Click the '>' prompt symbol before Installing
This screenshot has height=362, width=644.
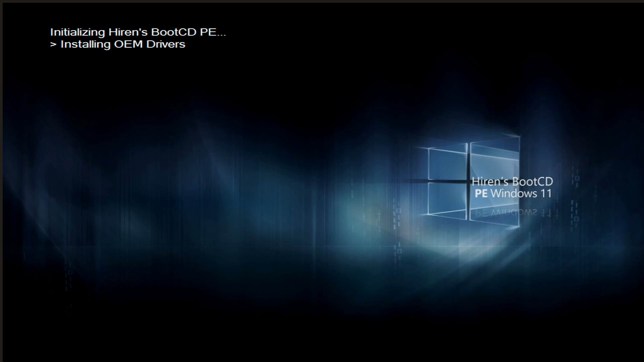[53, 44]
